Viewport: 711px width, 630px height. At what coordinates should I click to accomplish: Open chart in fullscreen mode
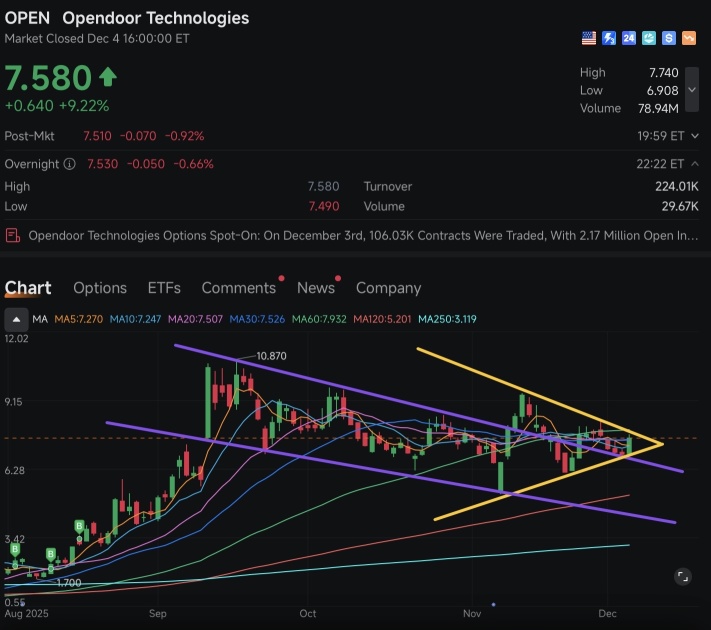pos(682,576)
